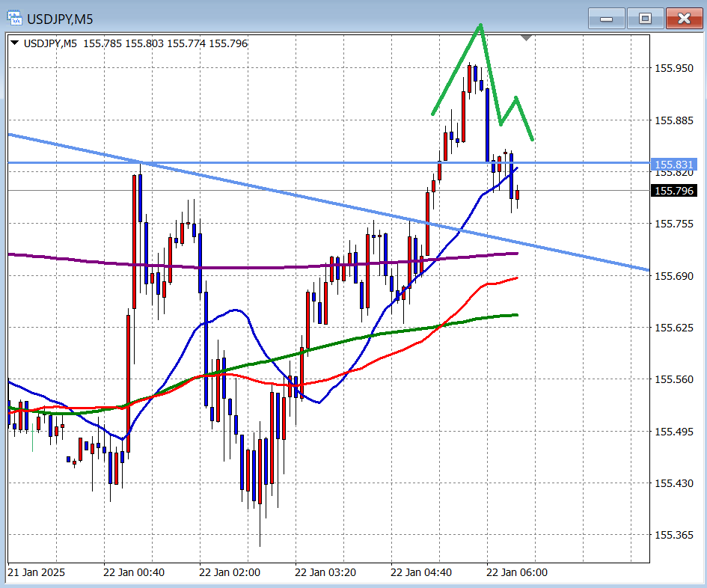The height and width of the screenshot is (588, 707).
Task: Click the 22 Jan 06:00 time label
Action: point(517,572)
